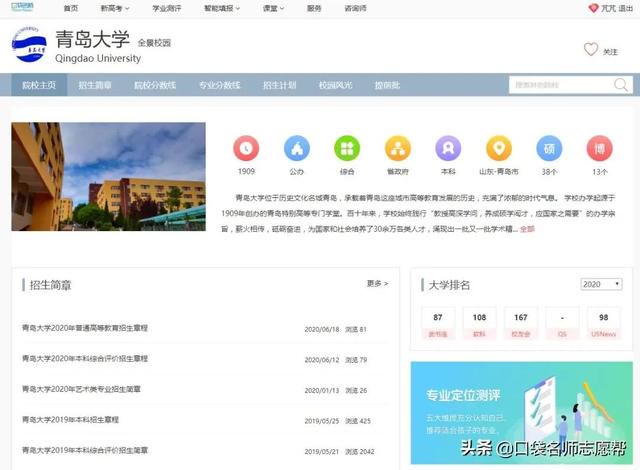The image size is (640, 470).
Task: Switch to the 招生计划 tab
Action: [280, 85]
